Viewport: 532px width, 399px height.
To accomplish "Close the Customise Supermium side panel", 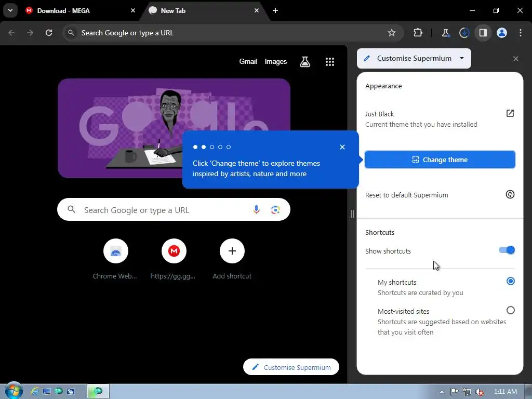I will click(x=516, y=59).
